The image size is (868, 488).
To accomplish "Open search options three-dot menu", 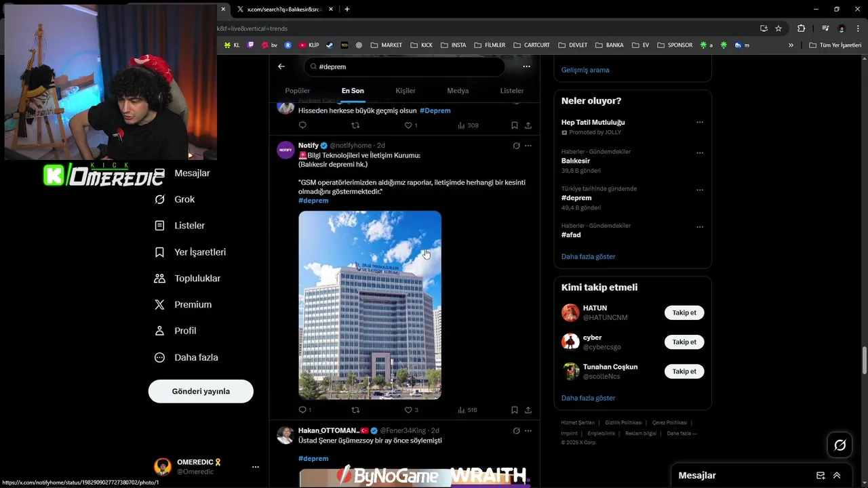I will coord(526,66).
